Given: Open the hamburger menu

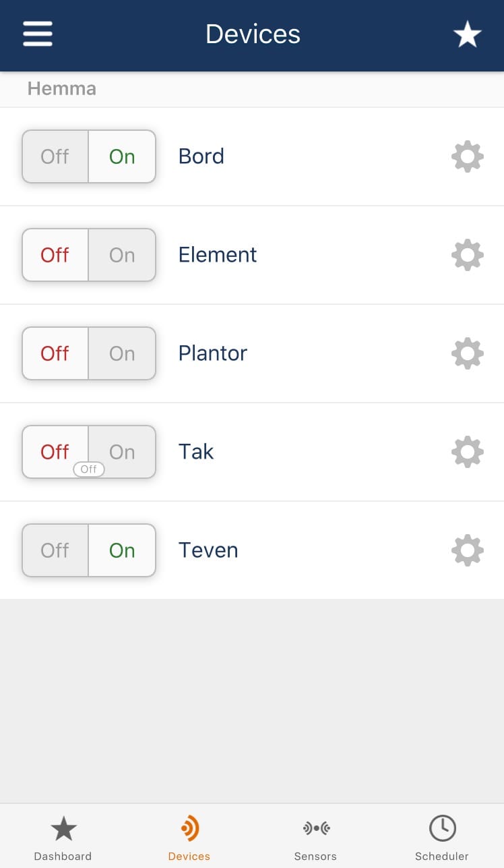Looking at the screenshot, I should (x=38, y=34).
